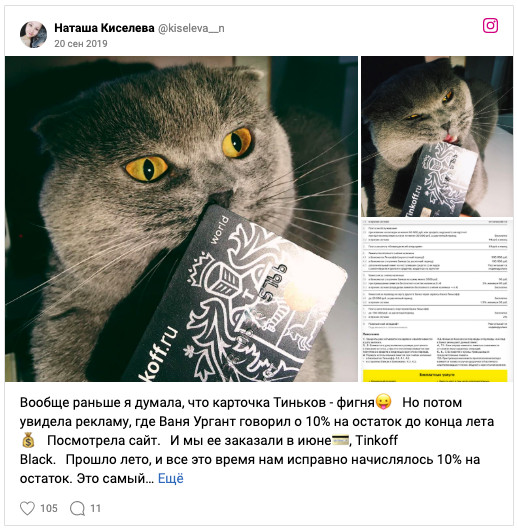This screenshot has width=517, height=530.
Task: Select the money bag emoji in caption
Action: (28, 440)
